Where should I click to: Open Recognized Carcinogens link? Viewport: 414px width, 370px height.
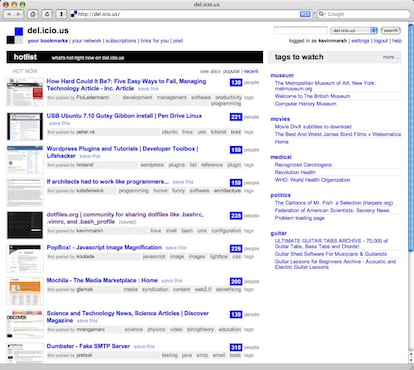303,165
